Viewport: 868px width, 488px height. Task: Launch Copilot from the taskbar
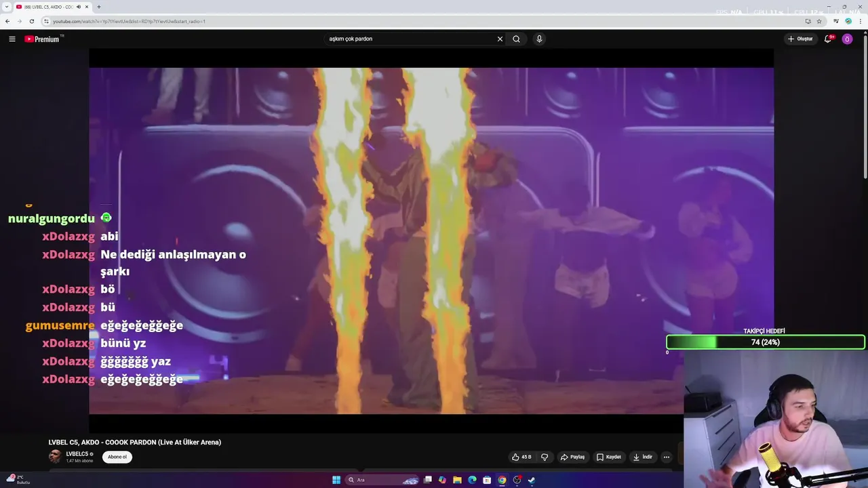(442, 480)
